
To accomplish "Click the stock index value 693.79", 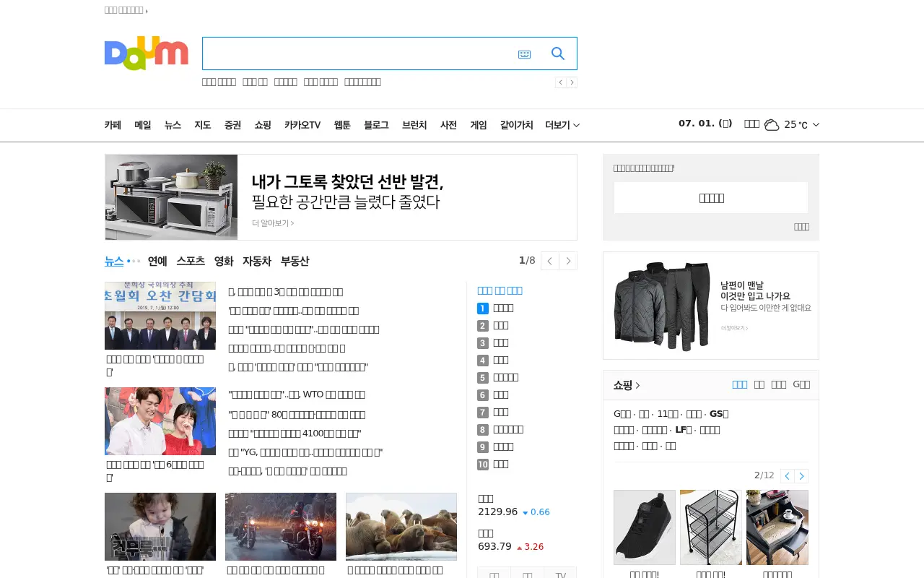I will [494, 546].
